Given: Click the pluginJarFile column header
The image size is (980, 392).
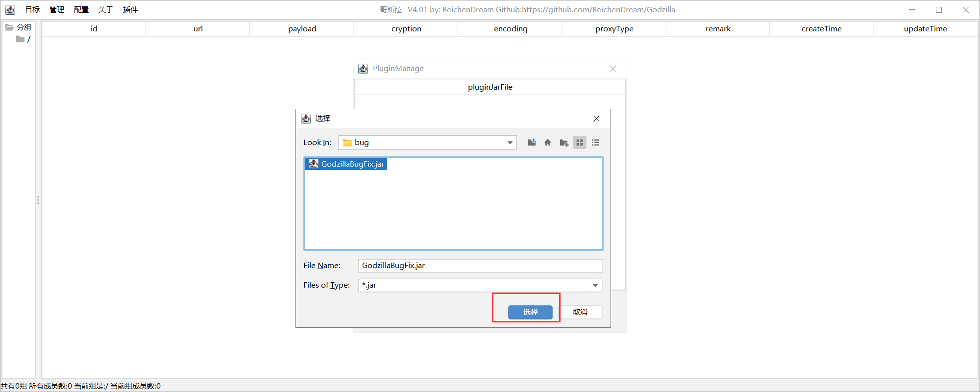Looking at the screenshot, I should point(490,87).
